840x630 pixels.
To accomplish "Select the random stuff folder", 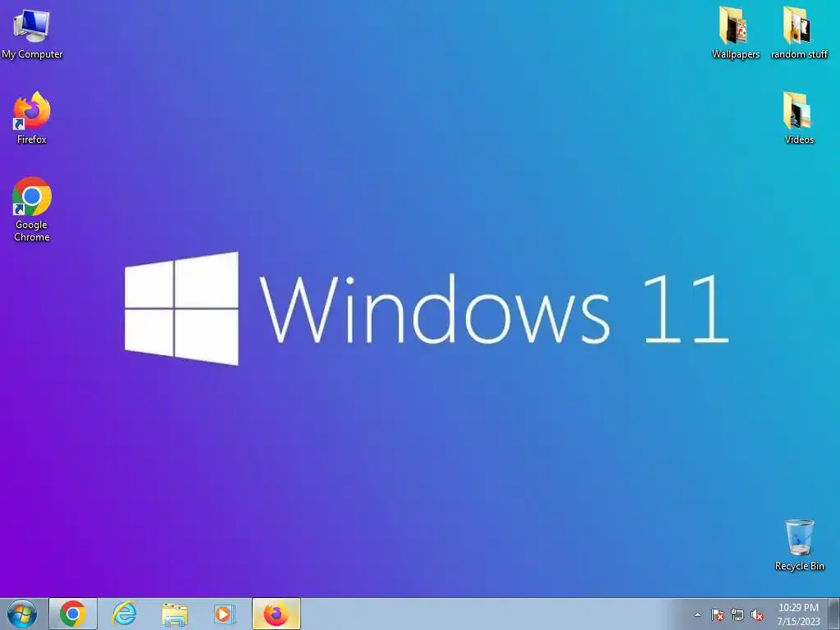I will pyautogui.click(x=799, y=33).
